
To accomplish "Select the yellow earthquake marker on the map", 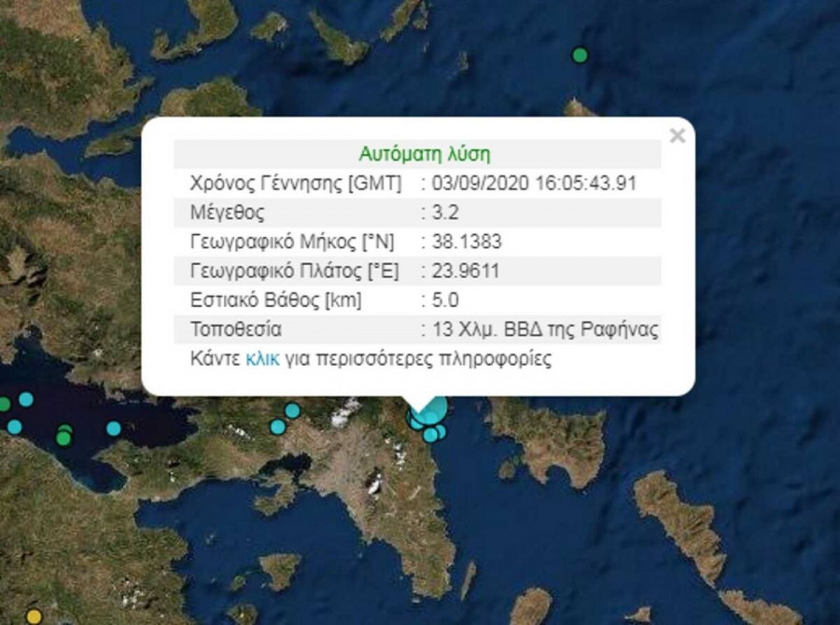I will point(35,616).
